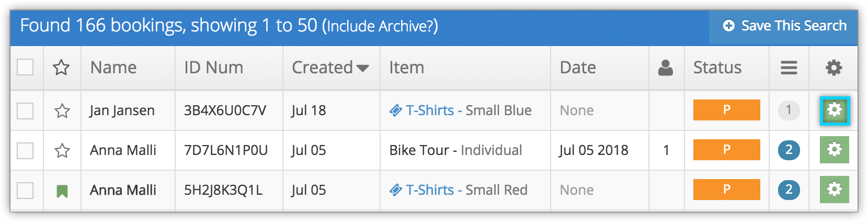Click the gear icon in table header
This screenshot has height=222, width=868.
coord(833,68)
